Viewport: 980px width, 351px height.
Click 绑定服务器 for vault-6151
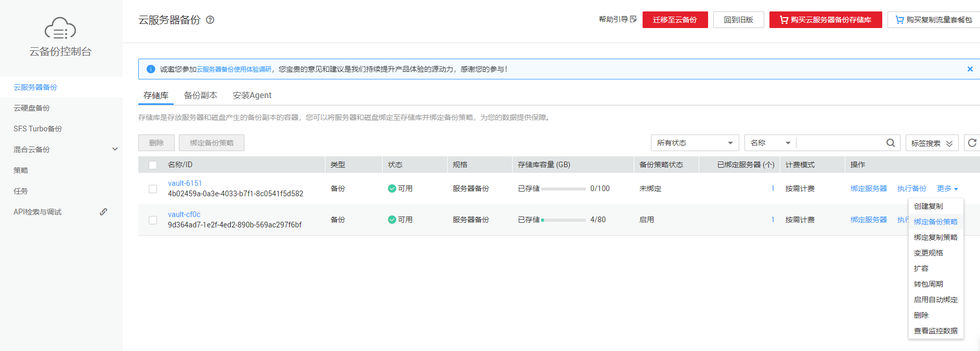(869, 188)
